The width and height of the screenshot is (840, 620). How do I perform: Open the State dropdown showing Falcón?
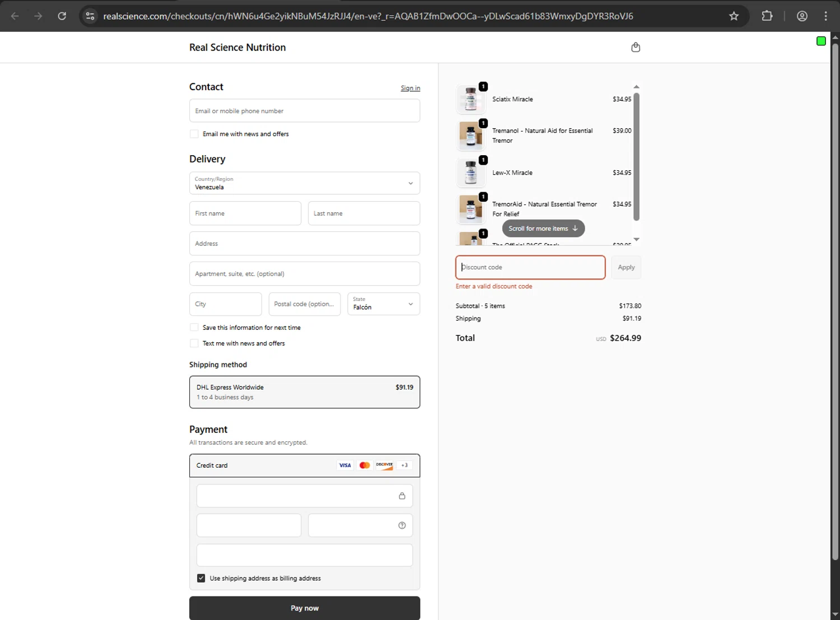coord(384,304)
